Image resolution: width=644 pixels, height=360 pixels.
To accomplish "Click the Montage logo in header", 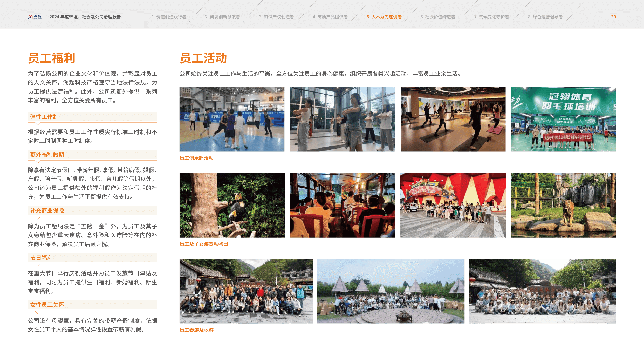I will point(35,17).
